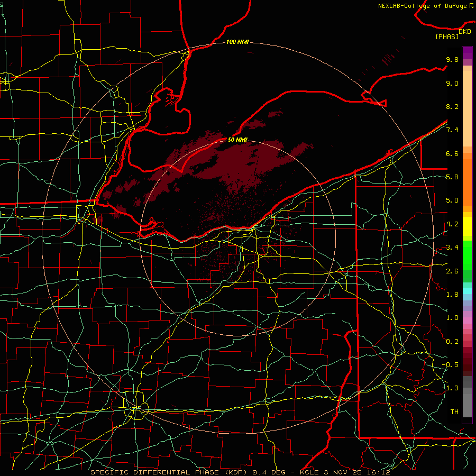Click the "100 NMI" range ring label
Image resolution: width=476 pixels, height=476 pixels.
[237, 42]
